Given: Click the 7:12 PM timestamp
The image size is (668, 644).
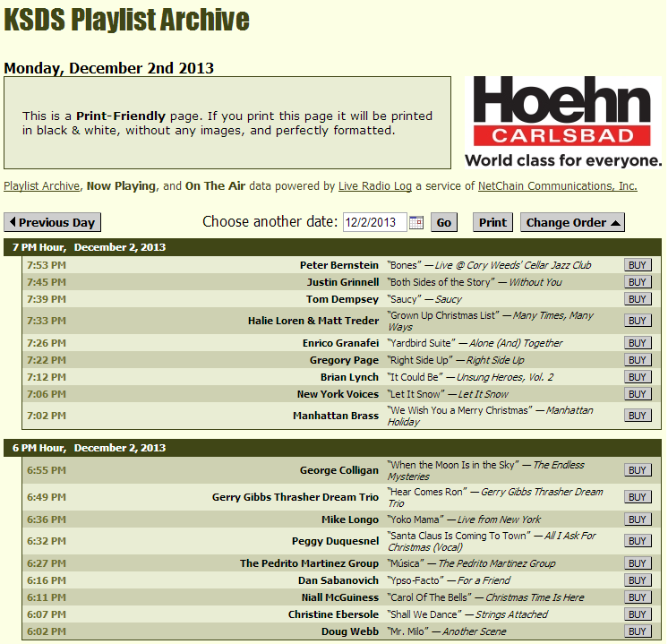Looking at the screenshot, I should pyautogui.click(x=47, y=377).
